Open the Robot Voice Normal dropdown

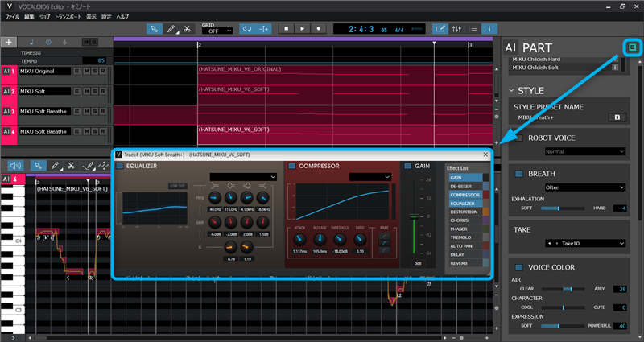(585, 151)
